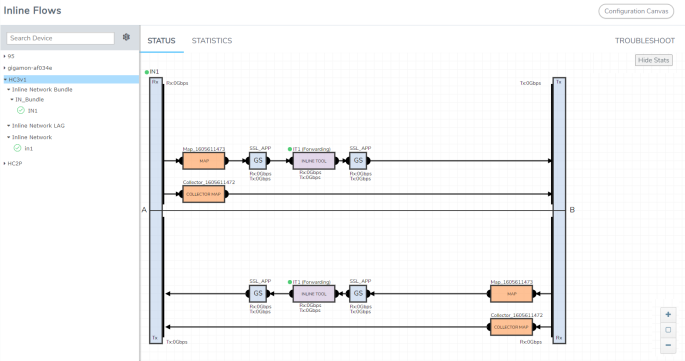The height and width of the screenshot is (361, 685).
Task: Switch to the STATUS tab
Action: point(161,41)
